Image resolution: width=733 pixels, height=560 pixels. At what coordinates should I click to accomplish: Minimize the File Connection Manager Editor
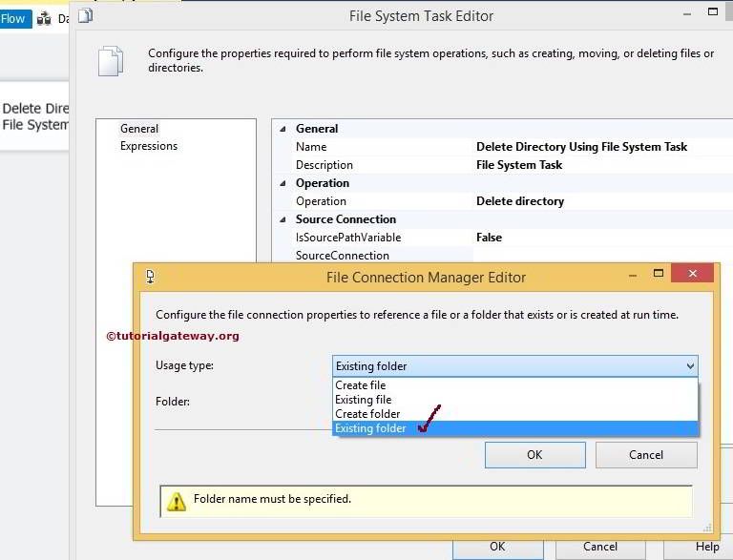coord(633,275)
